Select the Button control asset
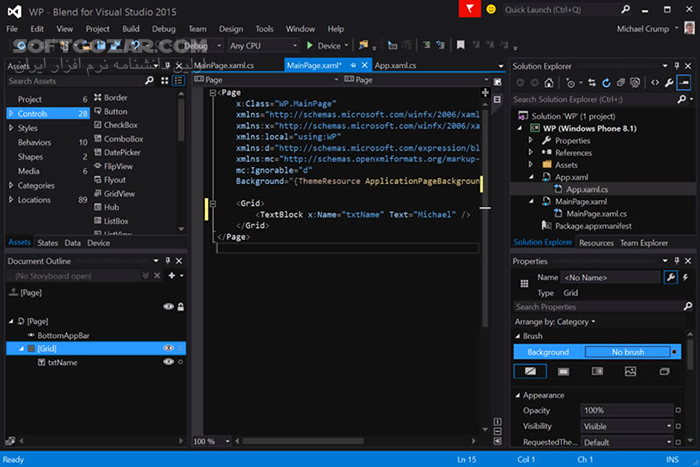The image size is (700, 467). [116, 111]
